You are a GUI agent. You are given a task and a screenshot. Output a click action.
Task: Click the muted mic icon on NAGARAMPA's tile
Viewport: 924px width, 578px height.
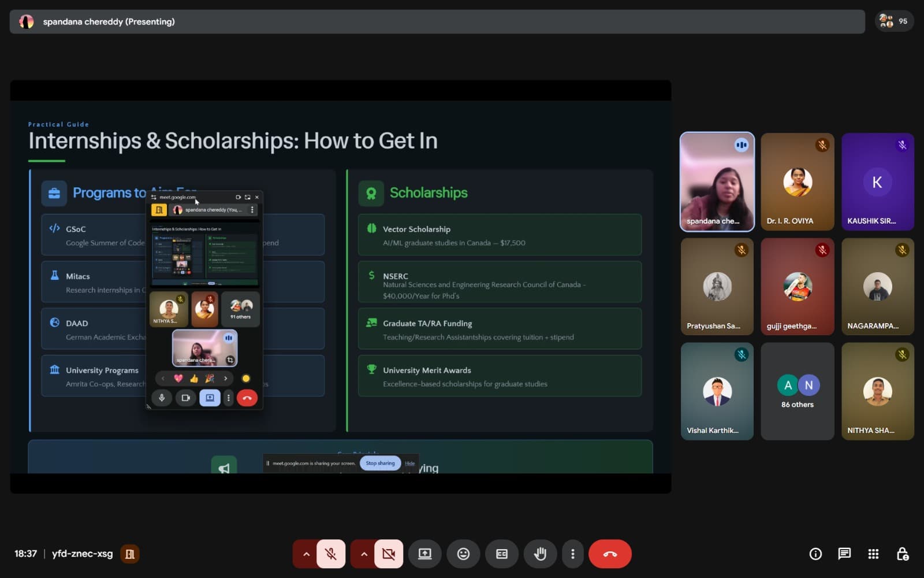pos(902,250)
